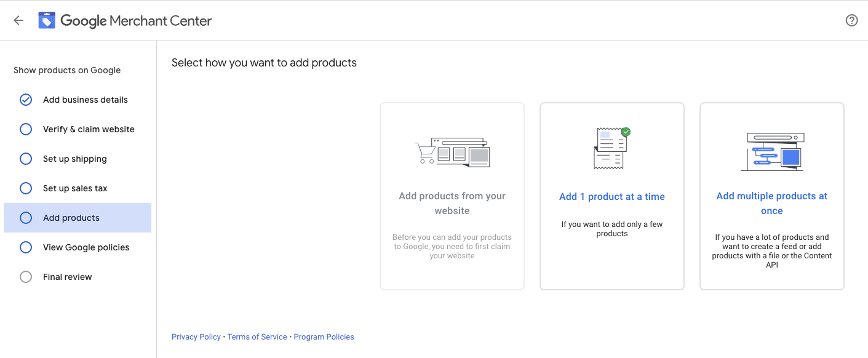The image size is (868, 358).
Task: Click the multiple products feed illustration
Action: coord(772,152)
